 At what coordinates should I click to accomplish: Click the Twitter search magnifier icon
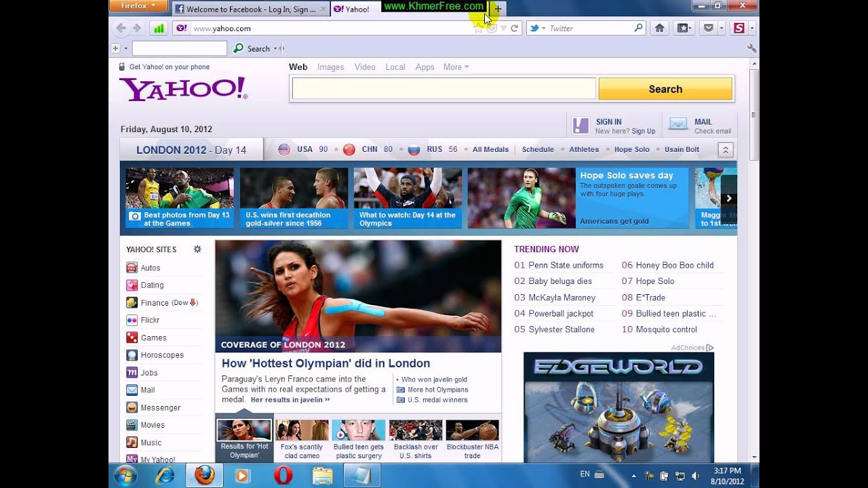[639, 28]
